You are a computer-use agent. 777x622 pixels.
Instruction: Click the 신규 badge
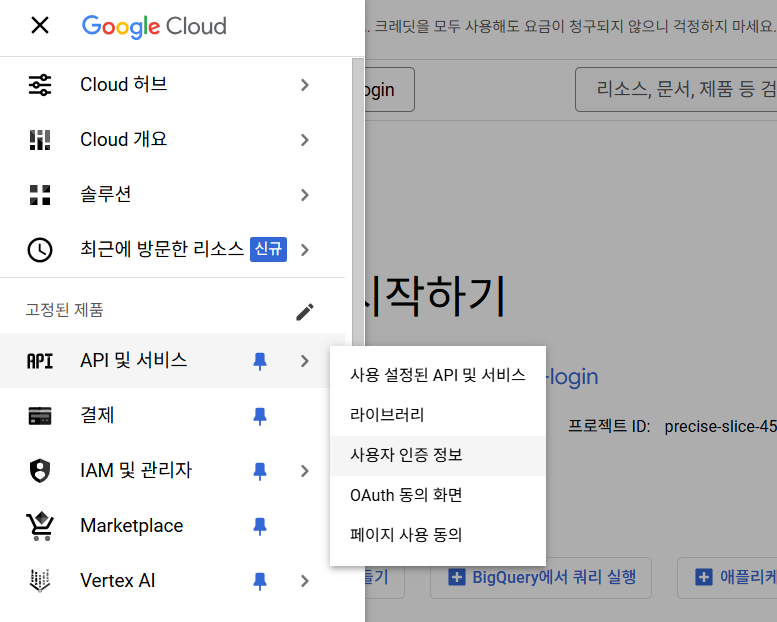click(x=268, y=249)
